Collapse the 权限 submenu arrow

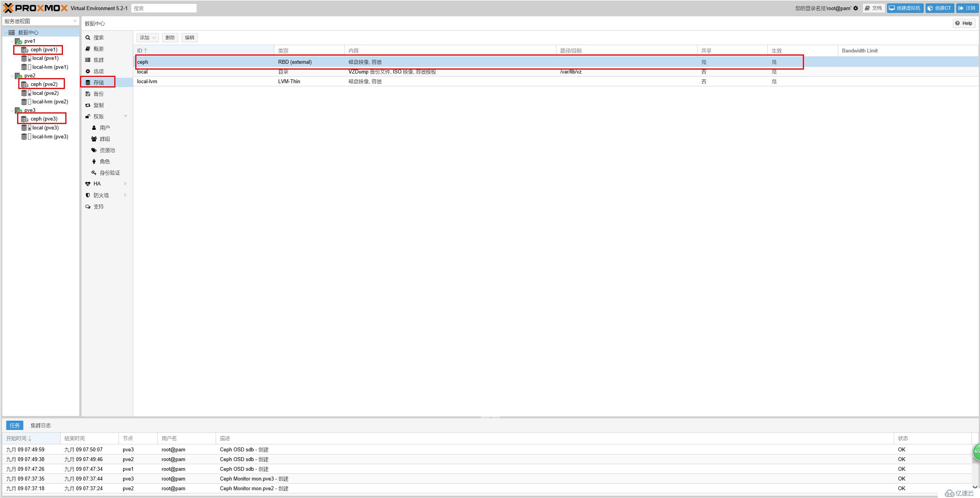click(126, 116)
